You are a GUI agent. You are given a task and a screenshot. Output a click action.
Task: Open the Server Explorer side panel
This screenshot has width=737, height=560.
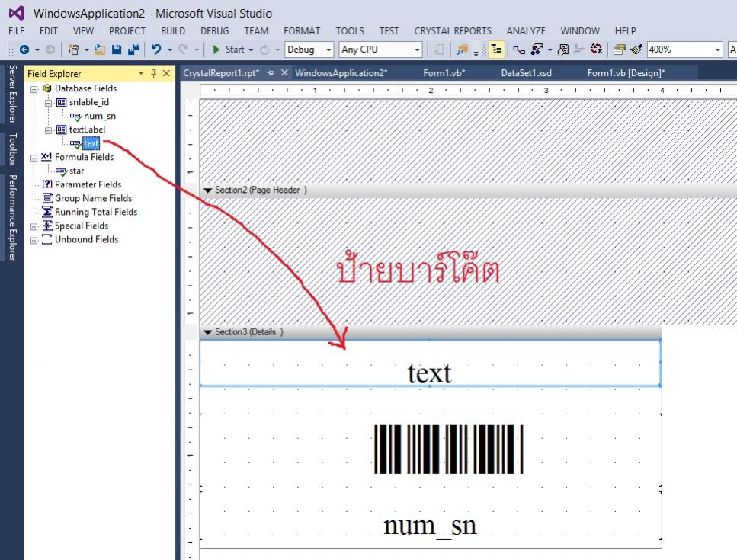(12, 94)
